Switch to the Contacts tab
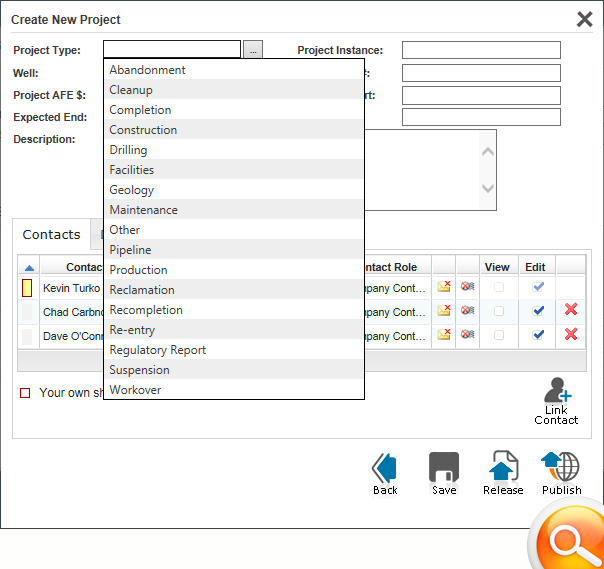 pos(52,235)
